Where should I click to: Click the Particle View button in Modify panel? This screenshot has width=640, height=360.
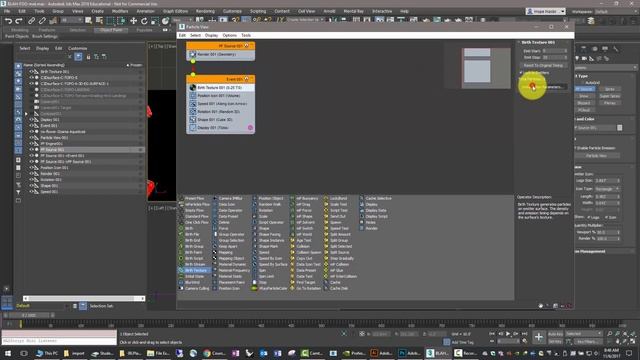[596, 156]
